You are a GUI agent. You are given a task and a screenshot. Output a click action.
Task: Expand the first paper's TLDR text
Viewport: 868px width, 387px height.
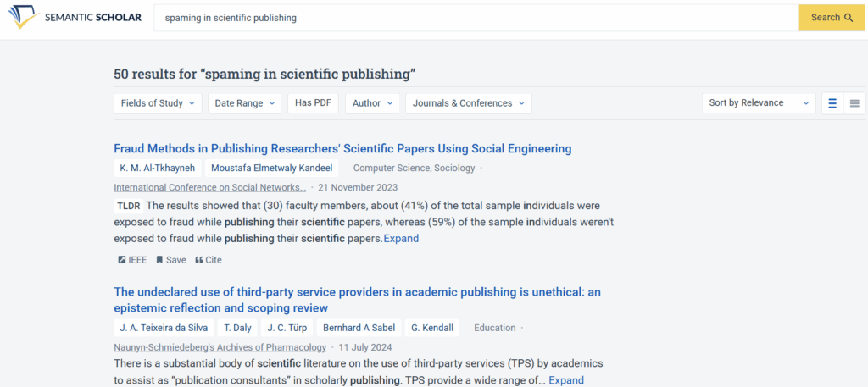tap(401, 238)
